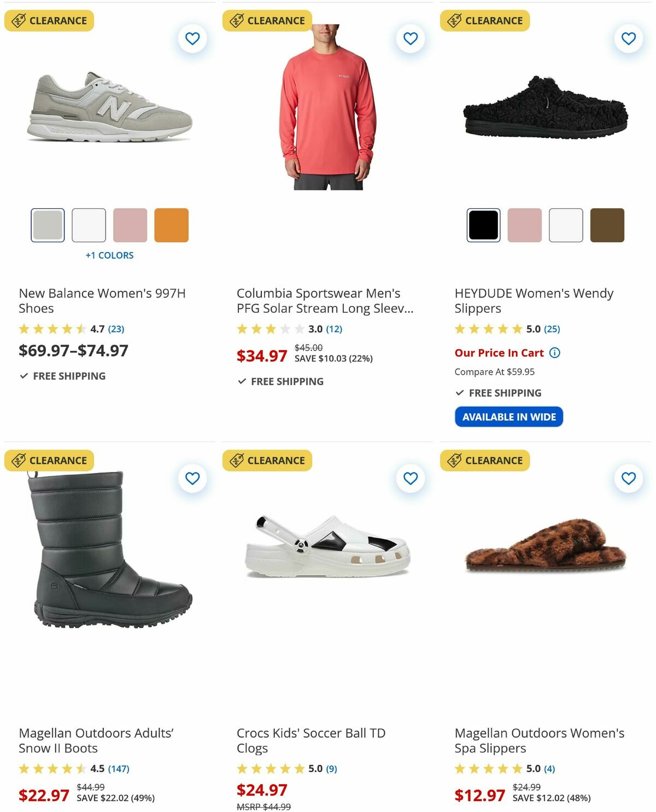This screenshot has width=656, height=812.
Task: Click the AVAILABLE IN WIDE button
Action: coord(509,417)
